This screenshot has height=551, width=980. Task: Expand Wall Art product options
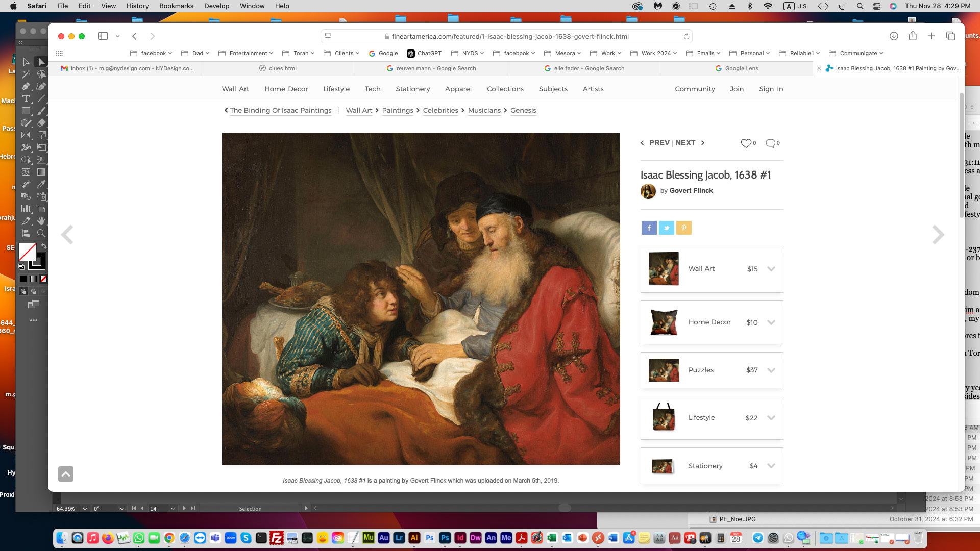coord(771,269)
